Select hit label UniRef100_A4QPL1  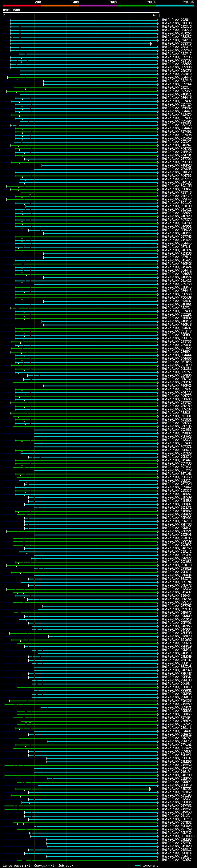coord(176,94)
